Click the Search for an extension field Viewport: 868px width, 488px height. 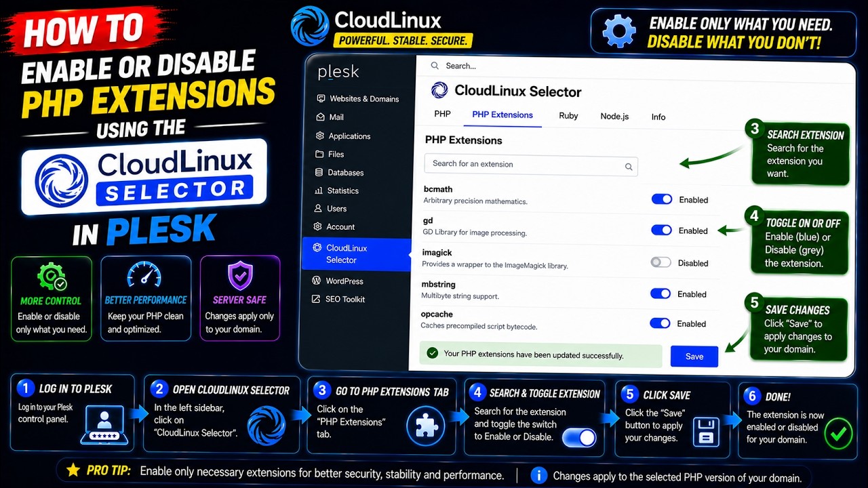pos(531,164)
